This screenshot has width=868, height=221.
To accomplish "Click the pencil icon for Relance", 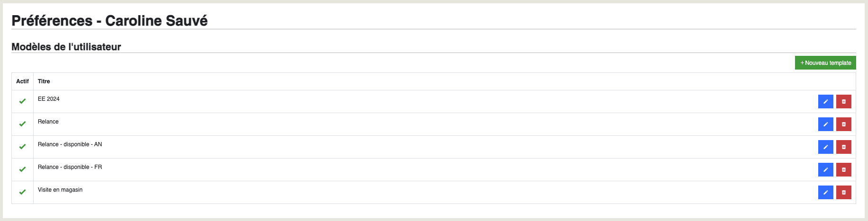I will pyautogui.click(x=825, y=124).
